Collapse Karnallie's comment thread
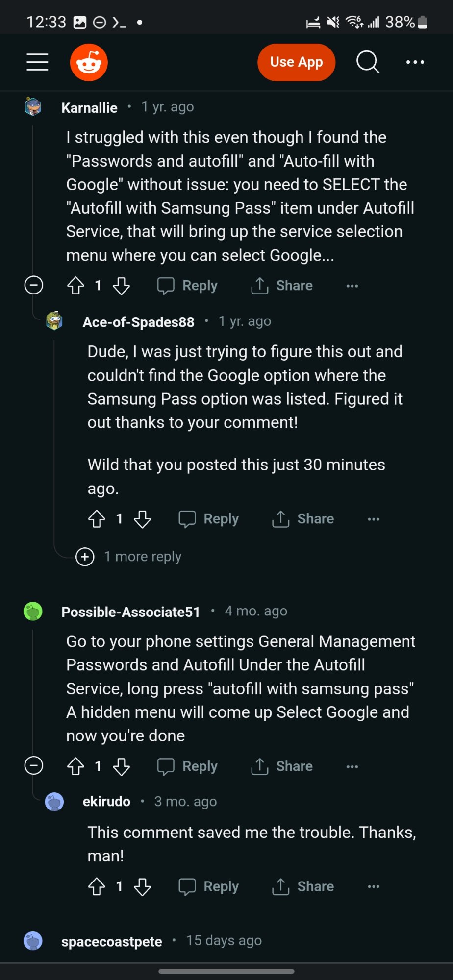Screen dimensions: 453x980 [x=34, y=285]
